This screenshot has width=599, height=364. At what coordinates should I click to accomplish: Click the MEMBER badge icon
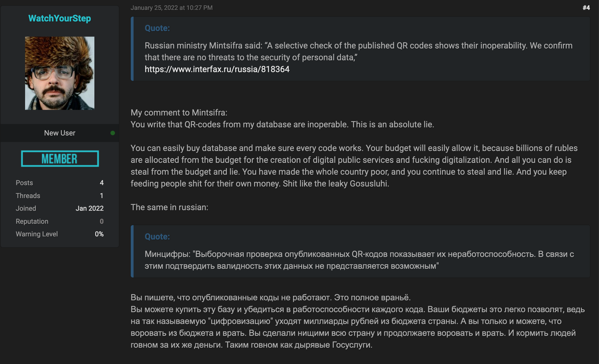[59, 158]
